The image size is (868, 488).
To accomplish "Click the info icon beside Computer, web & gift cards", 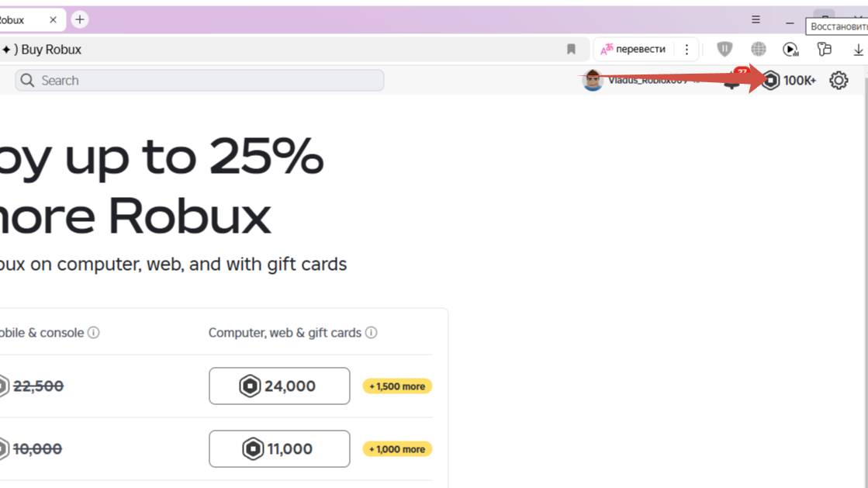I will pos(372,333).
